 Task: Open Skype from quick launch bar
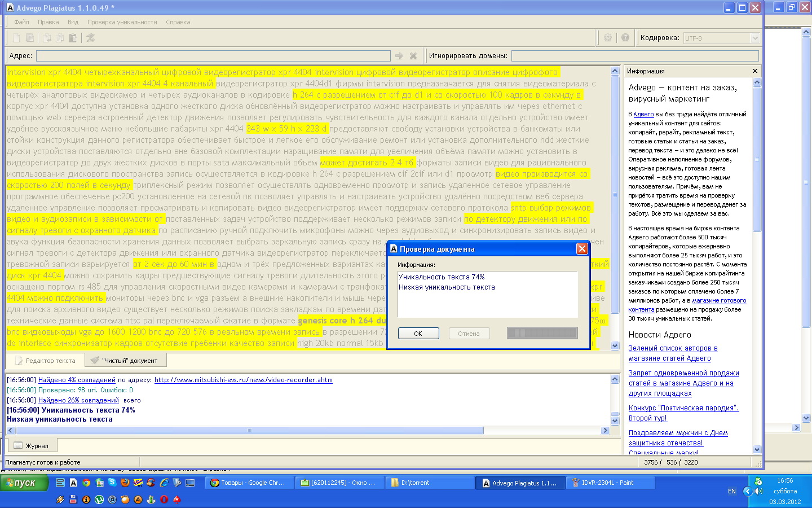(112, 483)
